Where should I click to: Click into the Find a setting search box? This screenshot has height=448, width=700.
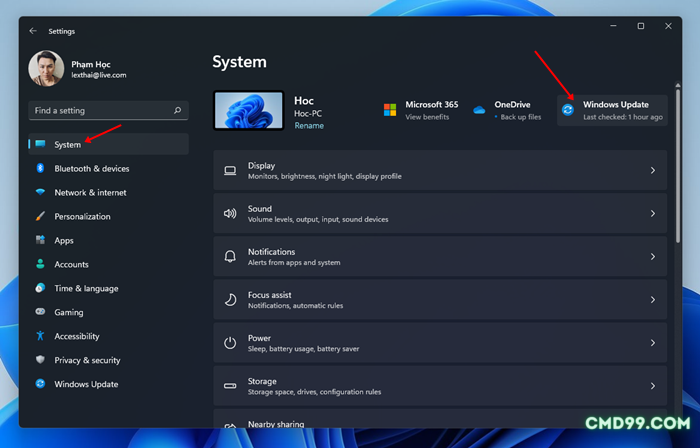pyautogui.click(x=108, y=110)
